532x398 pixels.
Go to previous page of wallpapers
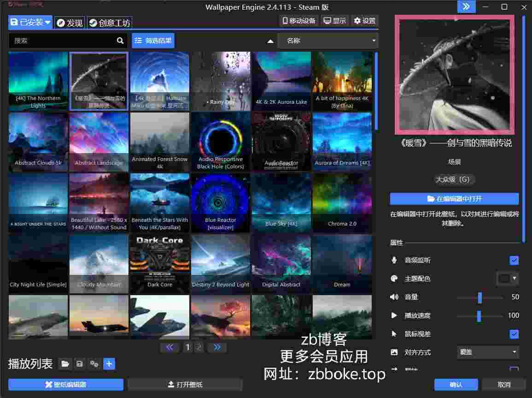click(x=170, y=347)
